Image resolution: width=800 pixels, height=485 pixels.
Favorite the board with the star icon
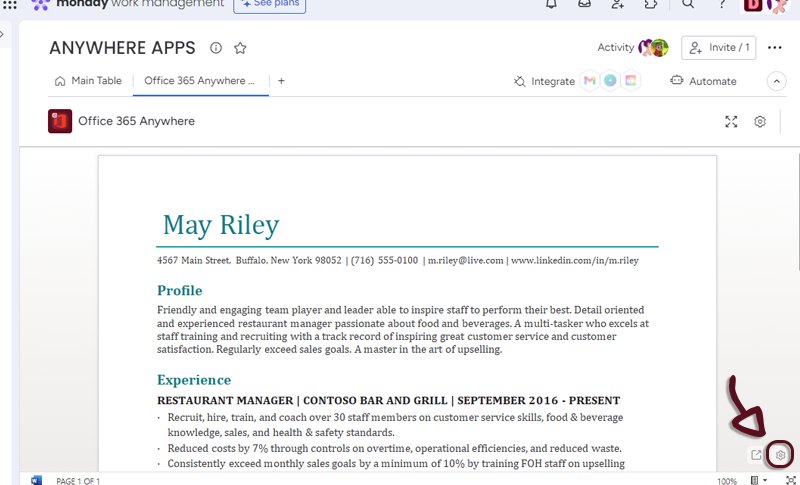(240, 48)
